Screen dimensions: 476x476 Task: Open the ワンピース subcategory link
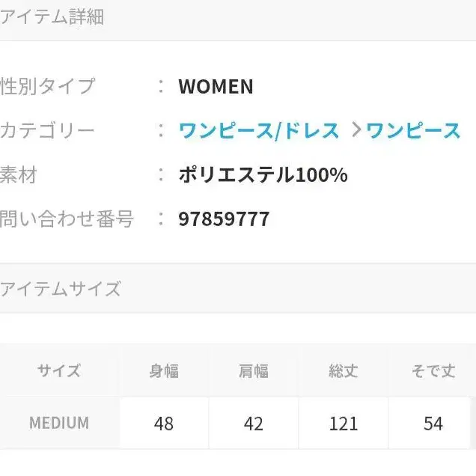pyautogui.click(x=413, y=131)
